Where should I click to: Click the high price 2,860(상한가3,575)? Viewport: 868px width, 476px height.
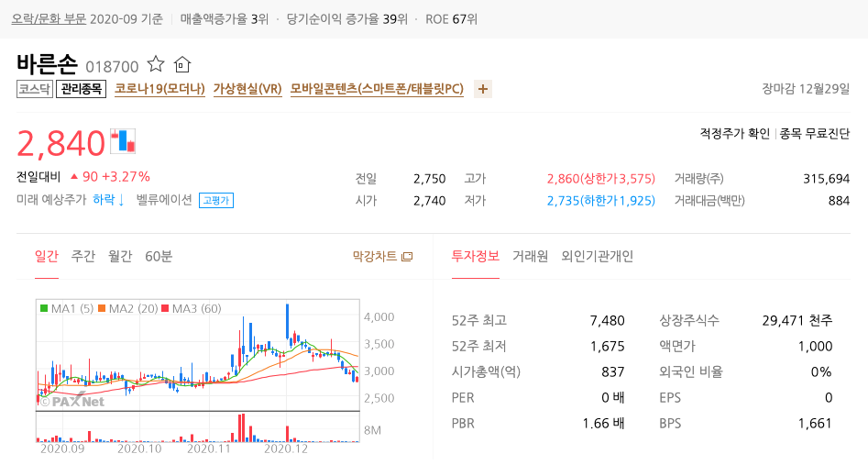point(600,179)
